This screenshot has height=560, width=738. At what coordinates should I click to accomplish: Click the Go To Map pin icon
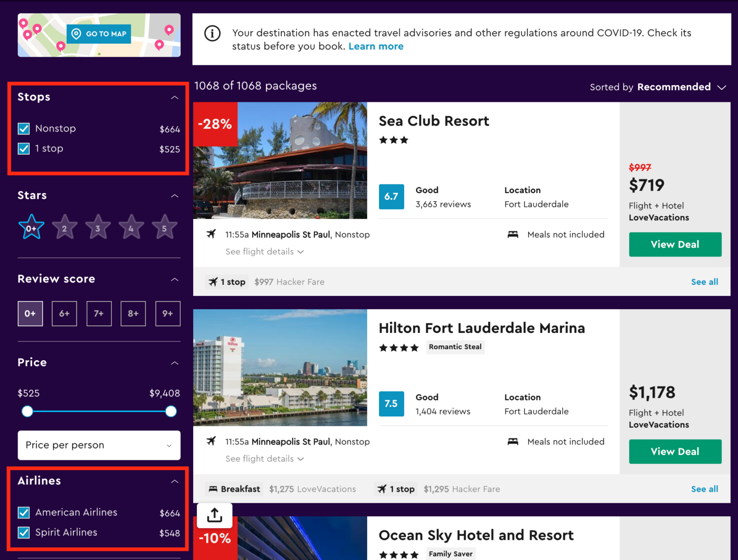[76, 34]
